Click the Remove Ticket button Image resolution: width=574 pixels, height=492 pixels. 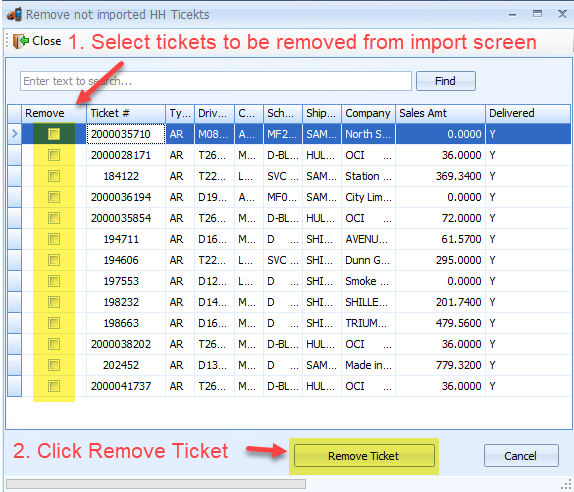(x=364, y=456)
